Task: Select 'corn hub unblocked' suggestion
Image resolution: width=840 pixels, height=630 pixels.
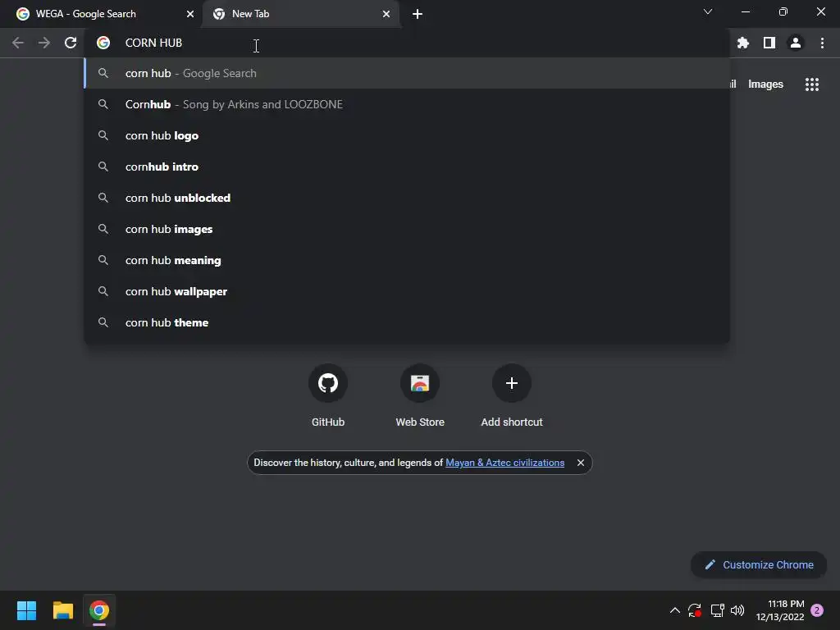Action: (x=407, y=198)
